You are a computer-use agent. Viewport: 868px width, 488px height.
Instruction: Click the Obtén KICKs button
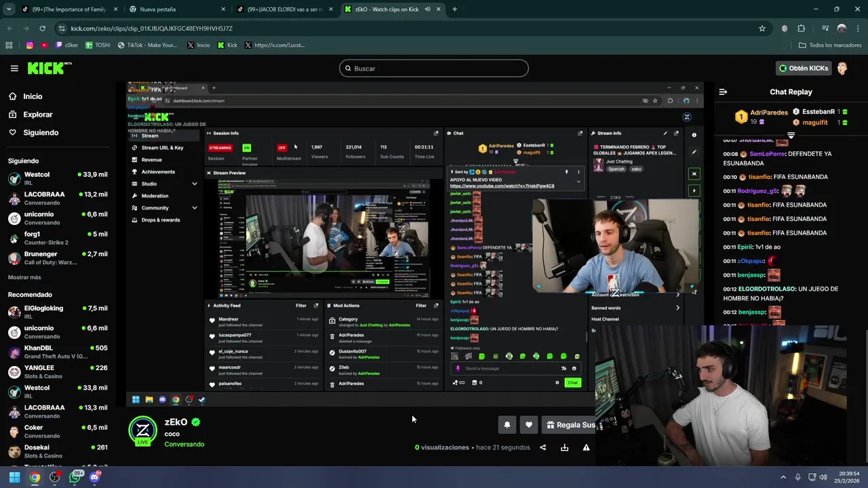click(804, 68)
